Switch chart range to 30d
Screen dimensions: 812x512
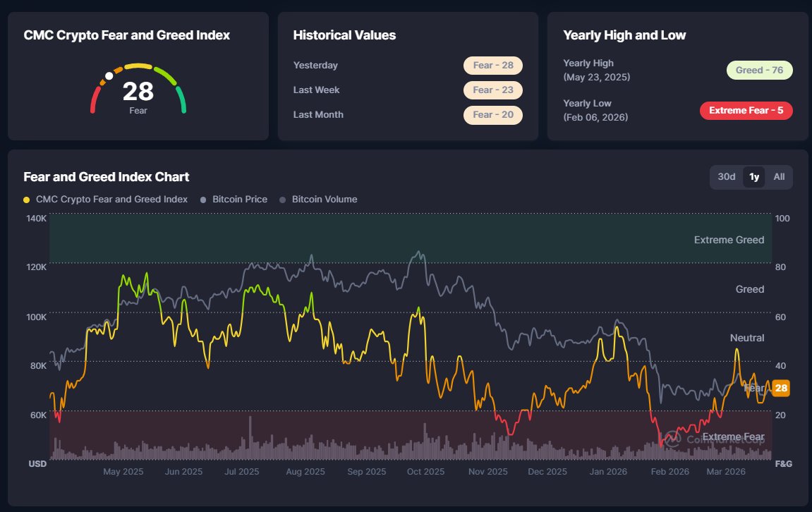point(727,177)
